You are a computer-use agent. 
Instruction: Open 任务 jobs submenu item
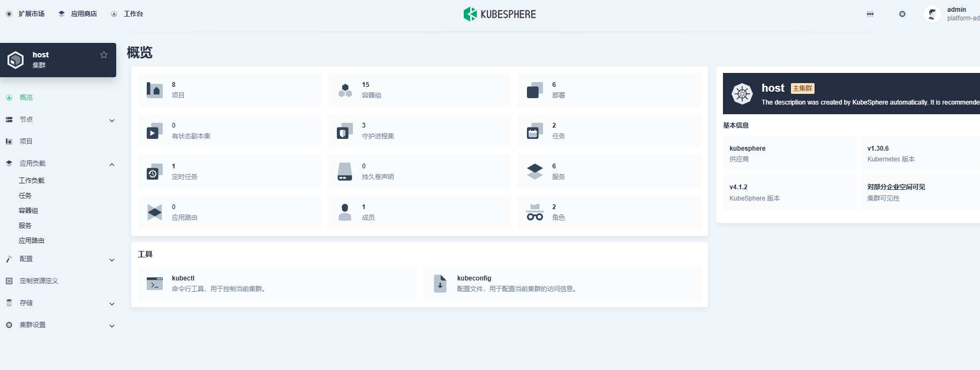click(25, 196)
